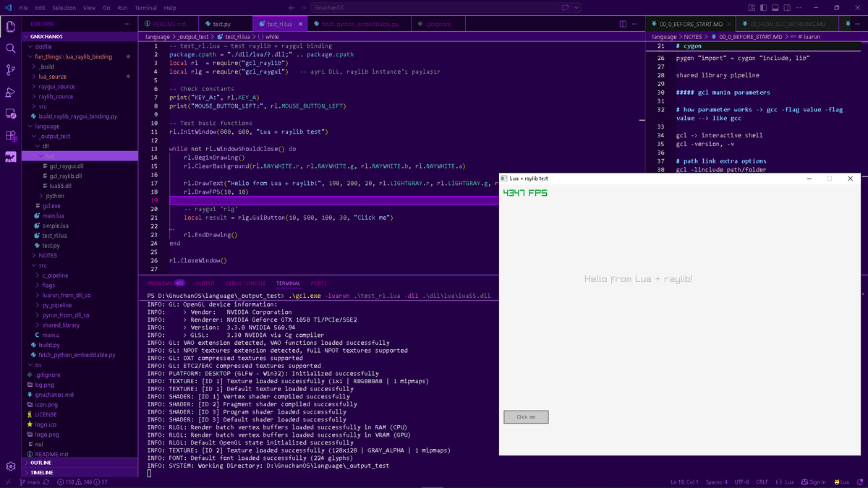Open more actions ellipsis in Explorer header
This screenshot has height=488, width=868.
point(128,24)
